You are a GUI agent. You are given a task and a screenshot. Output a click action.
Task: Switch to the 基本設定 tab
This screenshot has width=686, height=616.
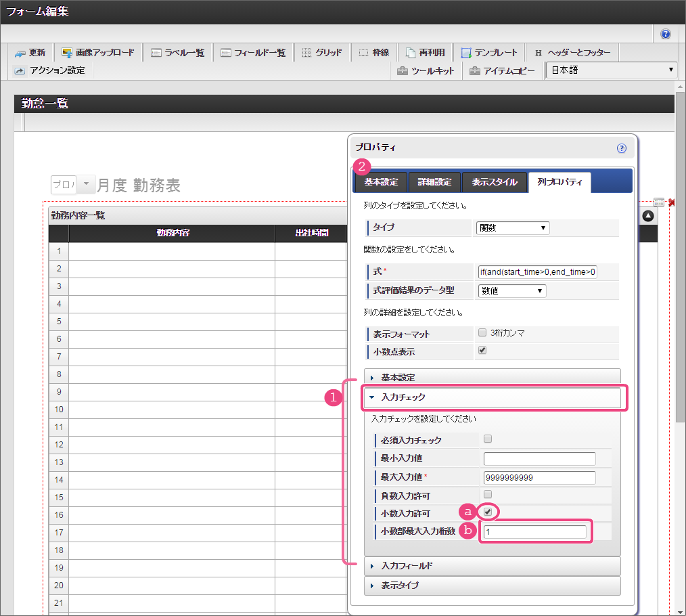click(380, 182)
